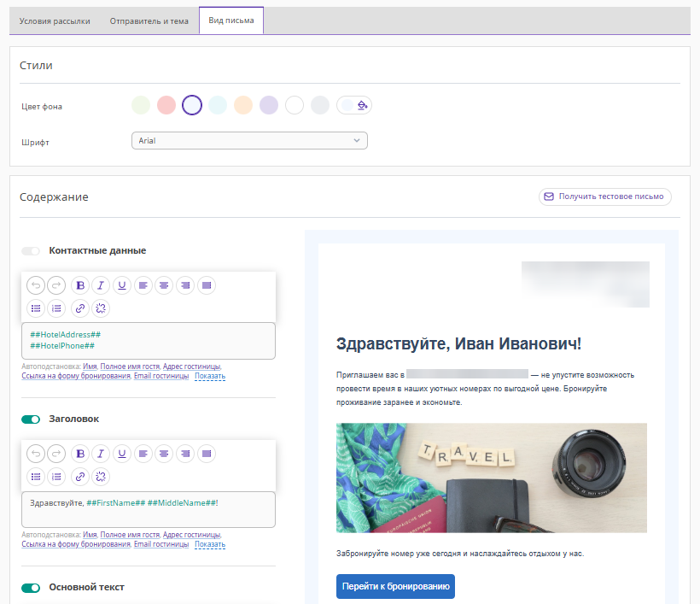Viewport: 700px width, 604px height.
Task: Switch to the Условия рассылки tab
Action: coord(55,21)
